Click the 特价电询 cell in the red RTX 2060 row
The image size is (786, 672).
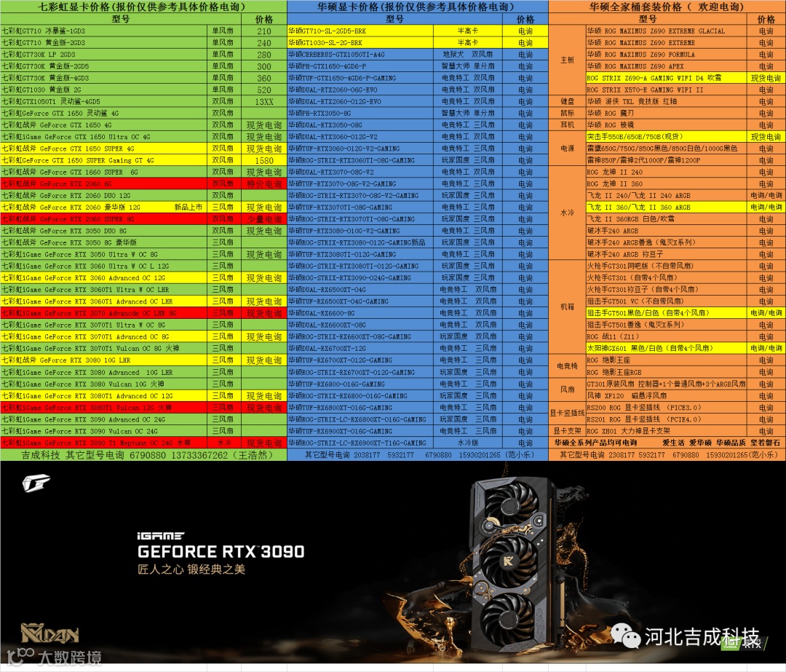pyautogui.click(x=264, y=184)
